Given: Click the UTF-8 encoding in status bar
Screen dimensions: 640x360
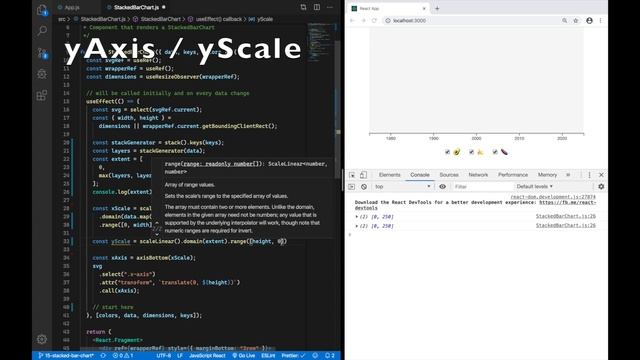Looking at the screenshot, I should click(164, 356).
